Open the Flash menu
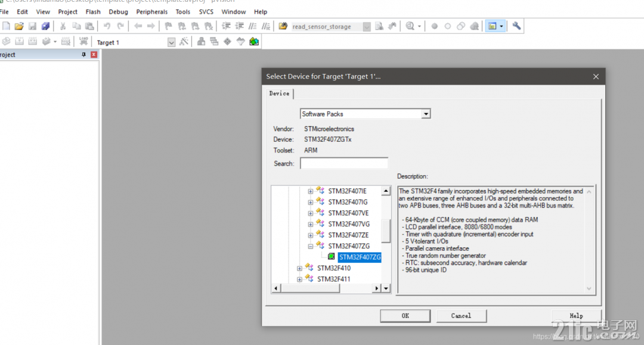The image size is (644, 345). click(x=93, y=12)
